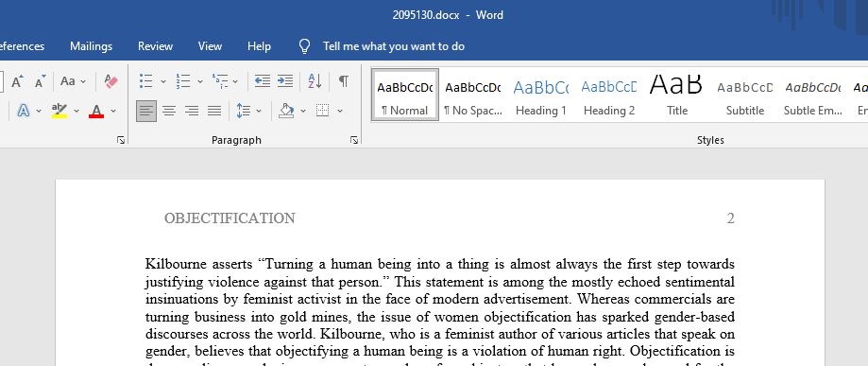Expand line spacing dropdown arrow
Image resolution: width=868 pixels, height=366 pixels.
259,111
